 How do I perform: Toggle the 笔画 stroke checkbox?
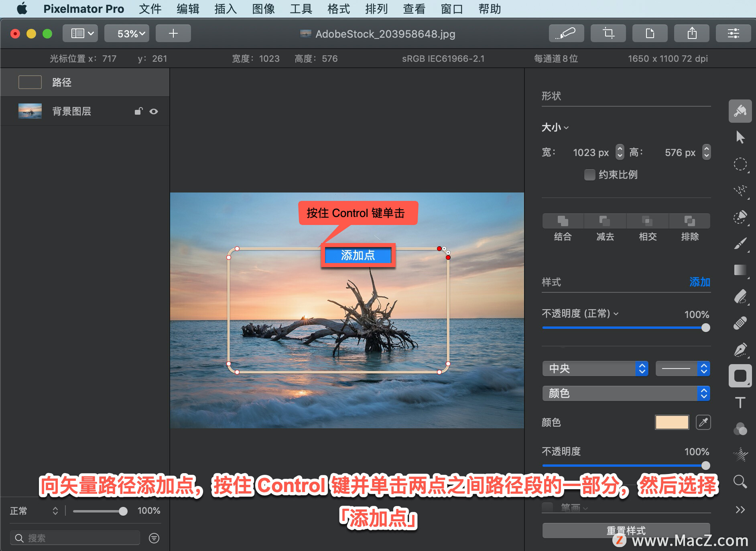coord(547,507)
